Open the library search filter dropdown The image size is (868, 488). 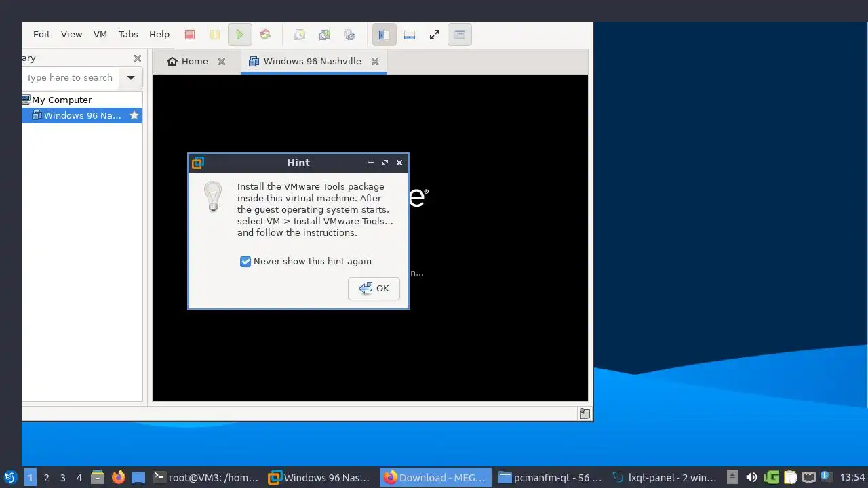tap(131, 77)
